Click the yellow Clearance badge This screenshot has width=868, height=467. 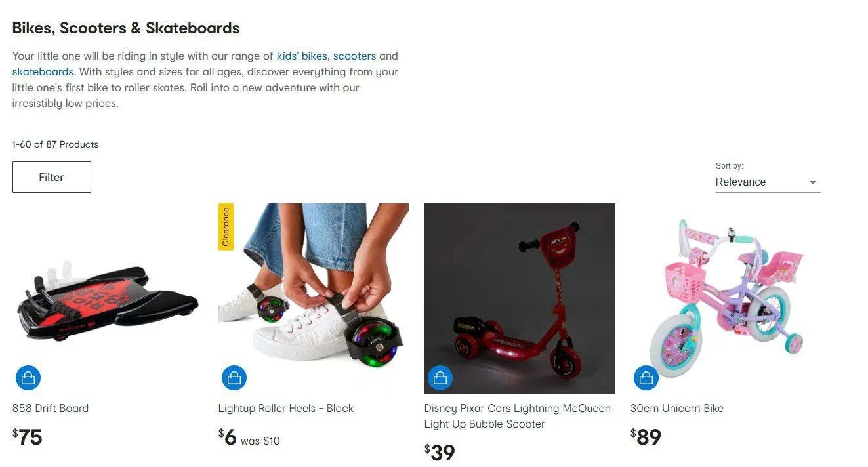tap(226, 227)
